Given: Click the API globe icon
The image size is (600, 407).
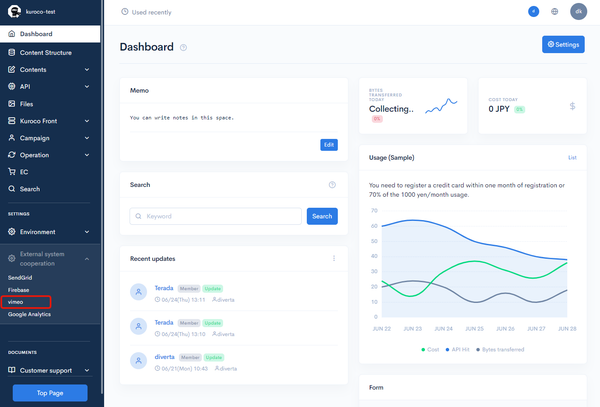Looking at the screenshot, I should click(12, 86).
